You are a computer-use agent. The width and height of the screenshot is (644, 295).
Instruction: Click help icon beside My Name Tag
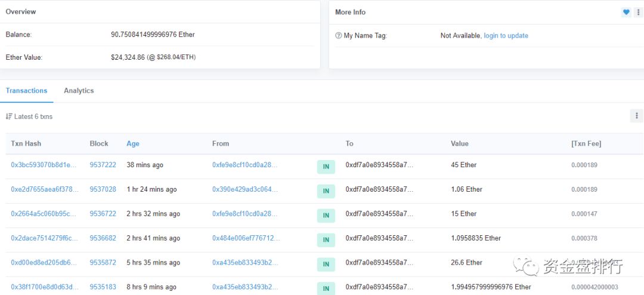339,36
